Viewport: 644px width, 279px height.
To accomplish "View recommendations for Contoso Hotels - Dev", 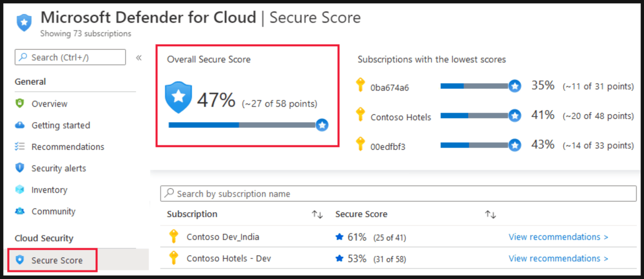I will coord(558,258).
